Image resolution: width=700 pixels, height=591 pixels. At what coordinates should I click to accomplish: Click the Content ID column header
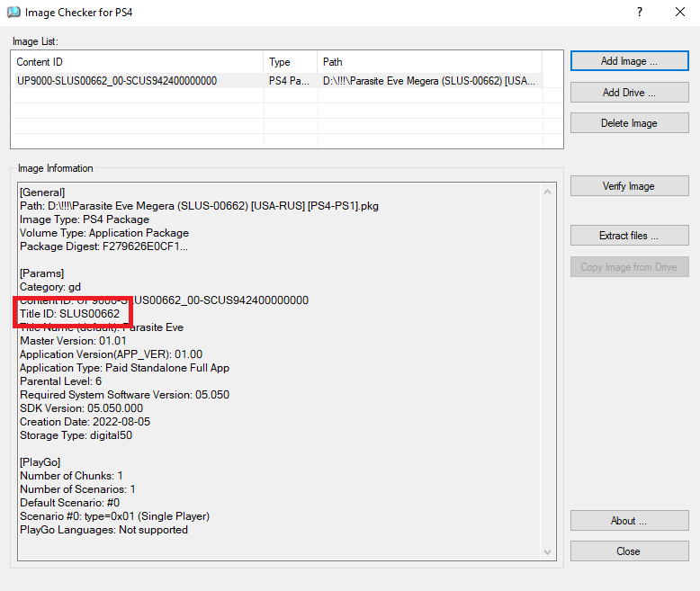pyautogui.click(x=138, y=62)
